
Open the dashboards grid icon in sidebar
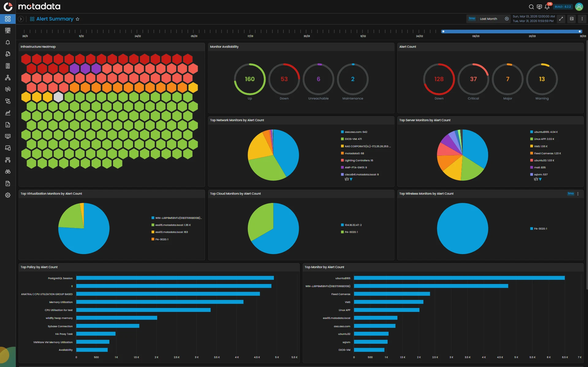[8, 19]
